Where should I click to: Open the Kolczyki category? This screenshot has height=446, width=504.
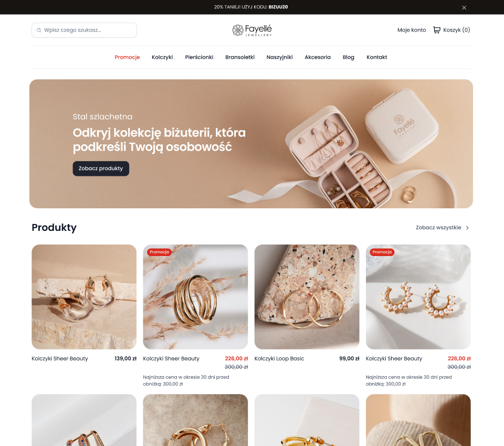point(162,57)
